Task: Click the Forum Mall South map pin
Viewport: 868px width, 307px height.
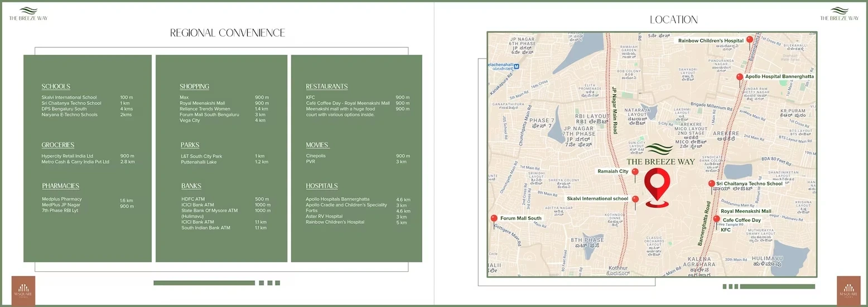Action: [x=493, y=219]
